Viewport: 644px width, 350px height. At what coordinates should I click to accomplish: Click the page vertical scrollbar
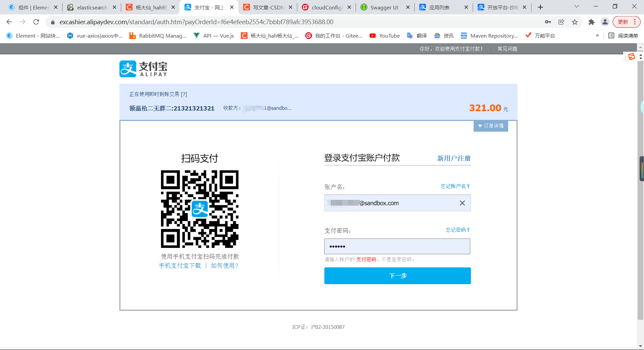pyautogui.click(x=640, y=185)
